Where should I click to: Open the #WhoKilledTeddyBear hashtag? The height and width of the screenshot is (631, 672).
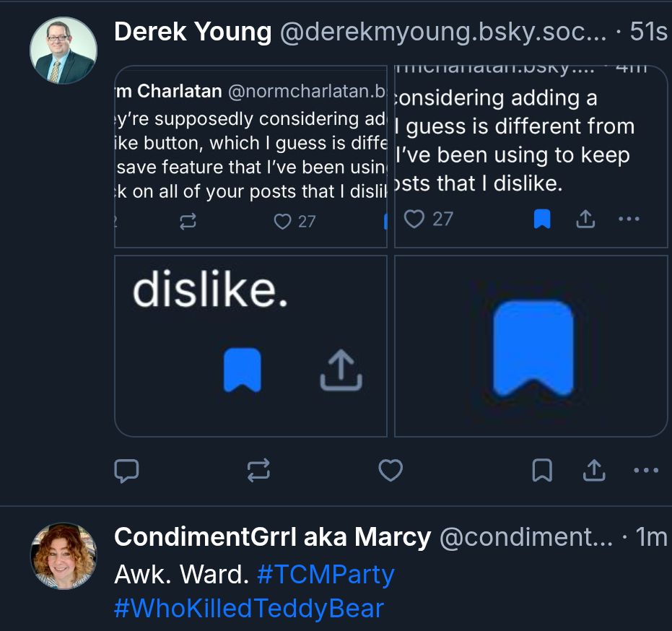coord(249,609)
